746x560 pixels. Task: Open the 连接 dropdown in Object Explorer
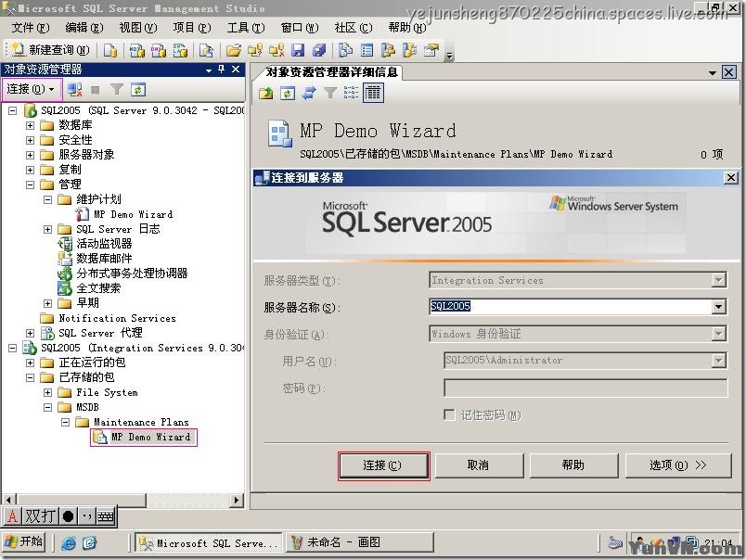click(x=32, y=89)
